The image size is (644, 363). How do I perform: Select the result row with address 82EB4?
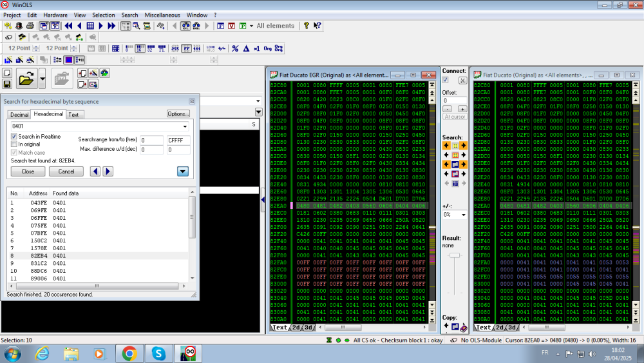pos(98,256)
